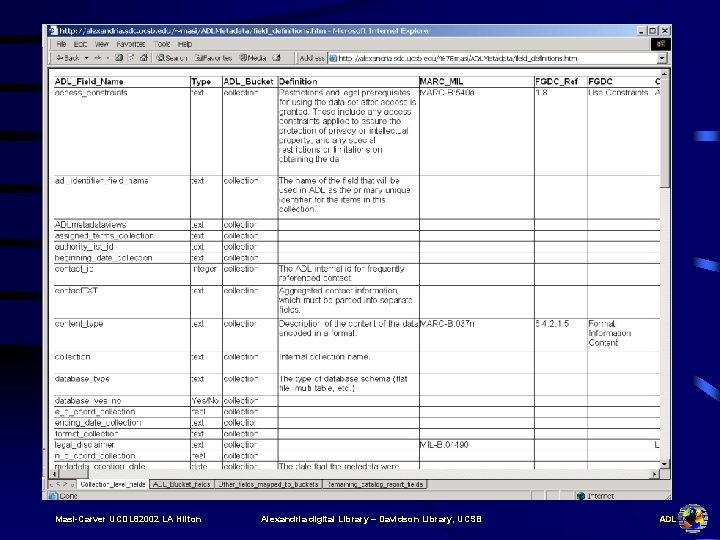Screen dimensions: 720x540
Task: Open the Tools menu
Action: [x=162, y=44]
